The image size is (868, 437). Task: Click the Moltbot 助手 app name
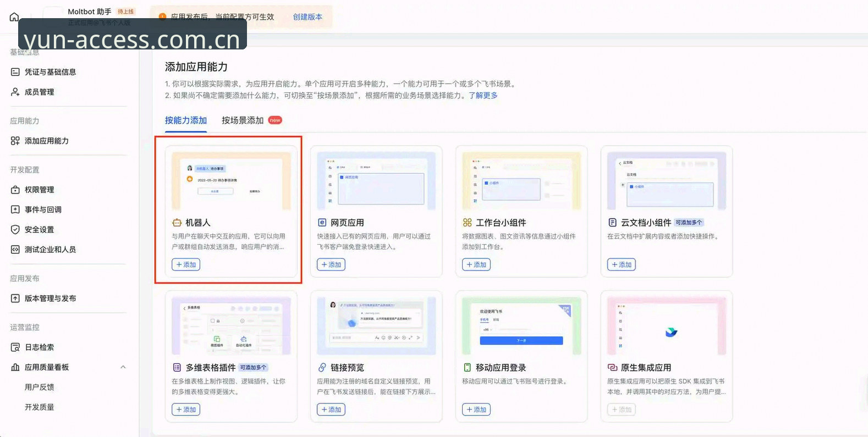(x=90, y=12)
